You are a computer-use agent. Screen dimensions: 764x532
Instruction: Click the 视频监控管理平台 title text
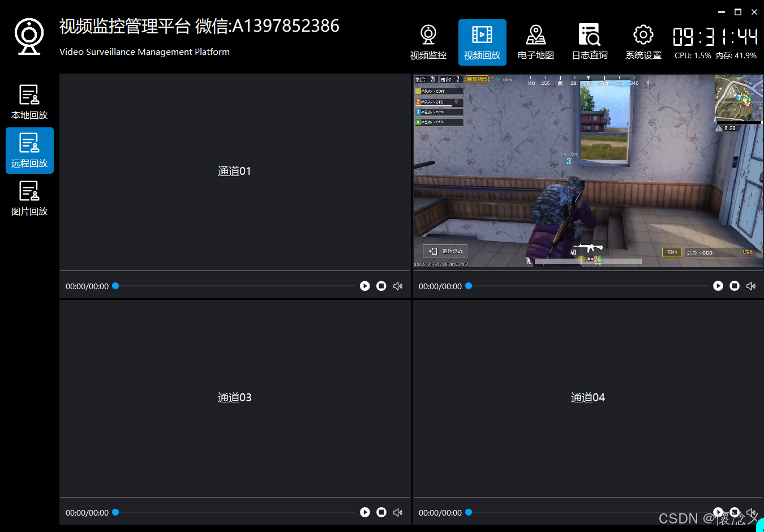click(125, 26)
